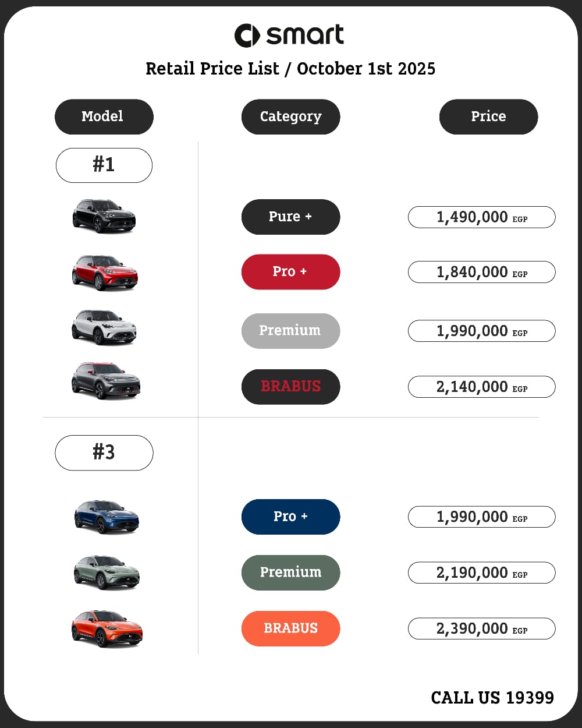This screenshot has height=728, width=582.
Task: Select the #1 model label
Action: click(104, 165)
